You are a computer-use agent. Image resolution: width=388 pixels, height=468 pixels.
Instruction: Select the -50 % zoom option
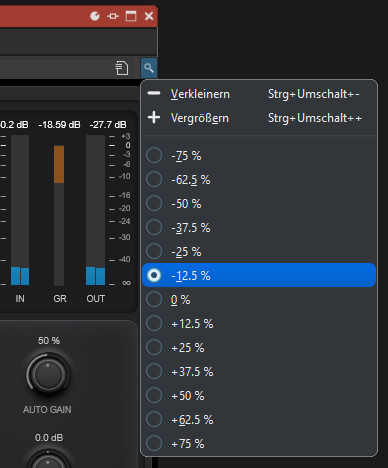point(259,204)
